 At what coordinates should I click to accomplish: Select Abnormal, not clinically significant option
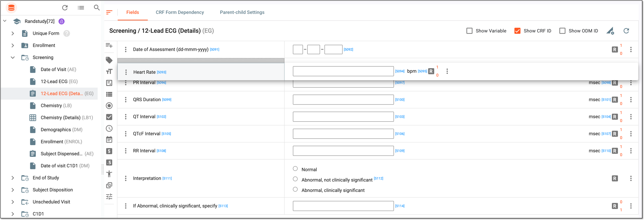point(295,179)
